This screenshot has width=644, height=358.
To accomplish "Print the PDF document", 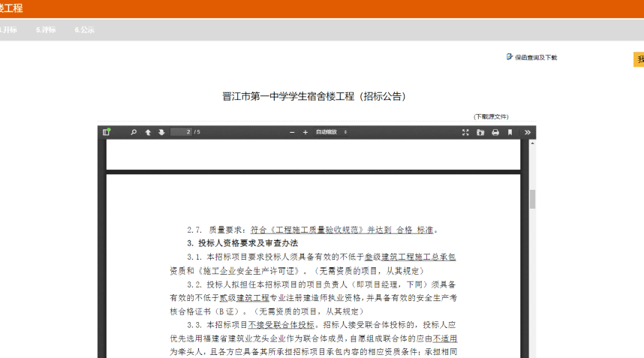I will [495, 132].
